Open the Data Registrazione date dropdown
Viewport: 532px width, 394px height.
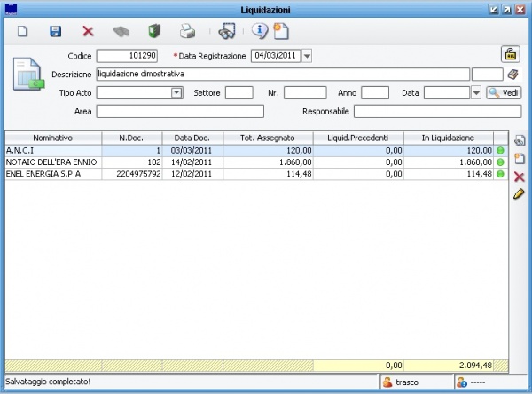[x=307, y=56]
